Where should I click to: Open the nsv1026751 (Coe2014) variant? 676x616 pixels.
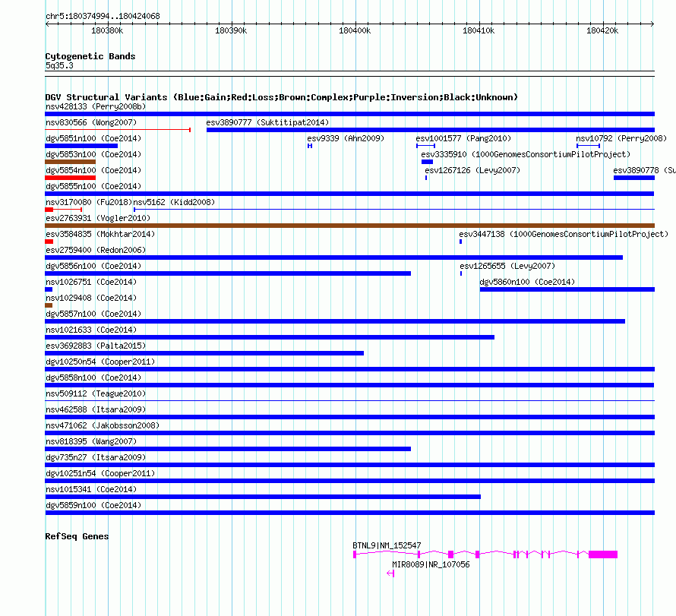49,289
